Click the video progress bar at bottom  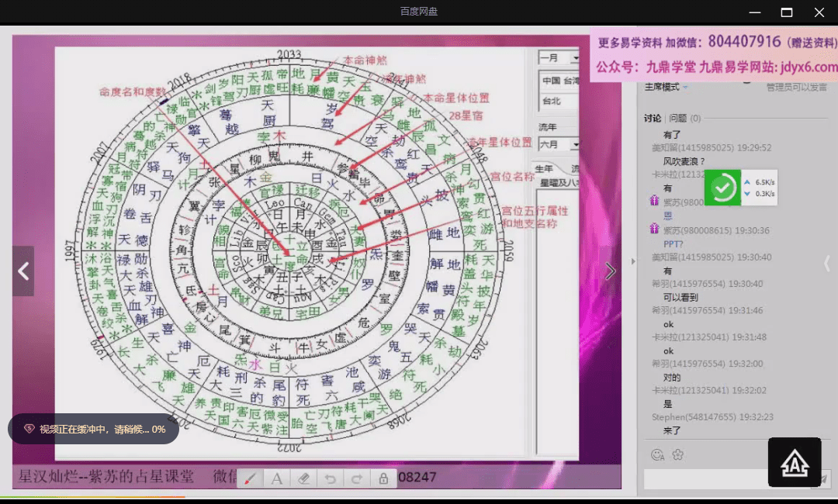[310, 496]
